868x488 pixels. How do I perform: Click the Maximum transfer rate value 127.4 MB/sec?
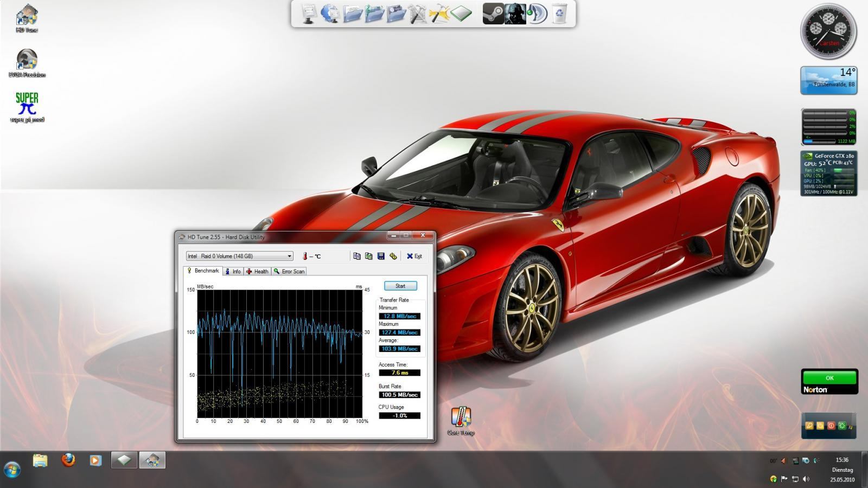[400, 332]
